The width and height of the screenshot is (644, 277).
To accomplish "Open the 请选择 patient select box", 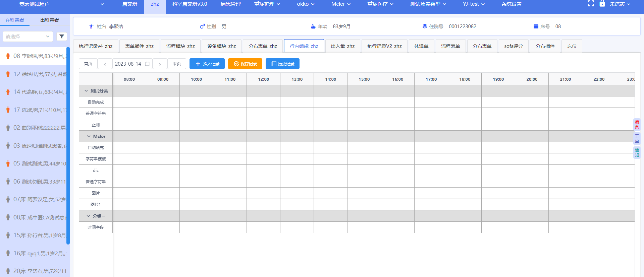I will tap(28, 37).
